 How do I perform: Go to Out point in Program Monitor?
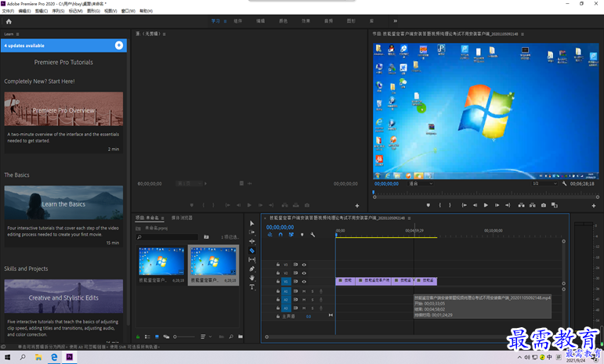click(508, 205)
